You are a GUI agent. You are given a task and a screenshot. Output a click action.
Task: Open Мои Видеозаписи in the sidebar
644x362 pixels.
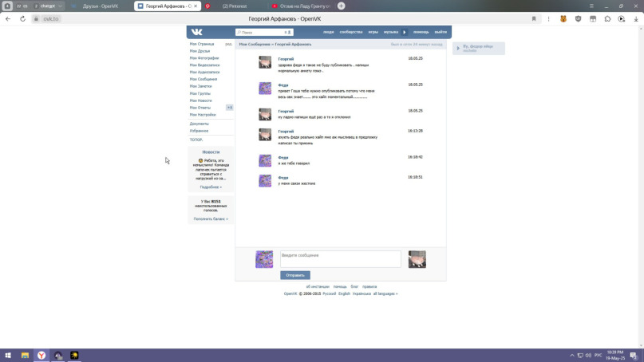pyautogui.click(x=204, y=65)
